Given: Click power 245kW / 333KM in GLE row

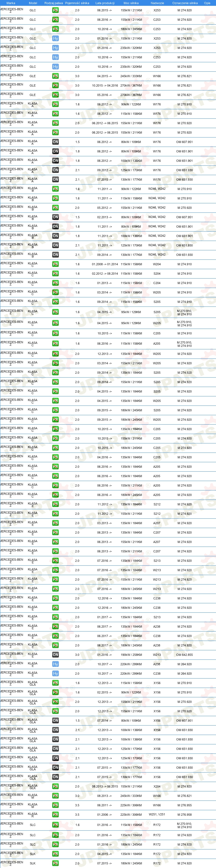Looking at the screenshot, I should click(131, 76).
